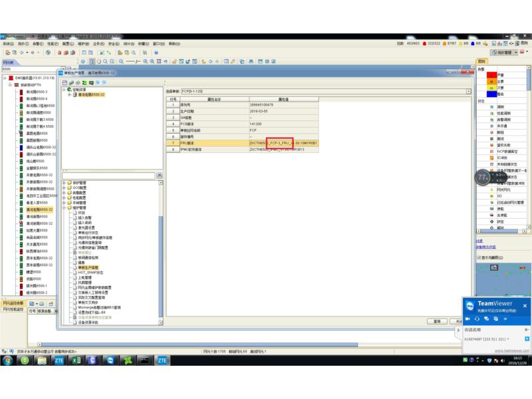Screen dimensions: 532x399
Task: Click the red critical alarm counter icon
Action: click(426, 43)
